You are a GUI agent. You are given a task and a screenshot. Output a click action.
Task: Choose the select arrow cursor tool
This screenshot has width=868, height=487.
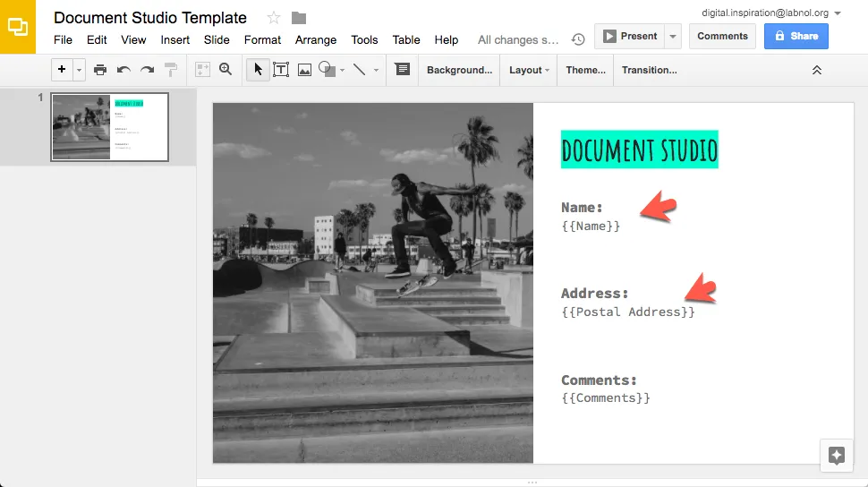[258, 69]
